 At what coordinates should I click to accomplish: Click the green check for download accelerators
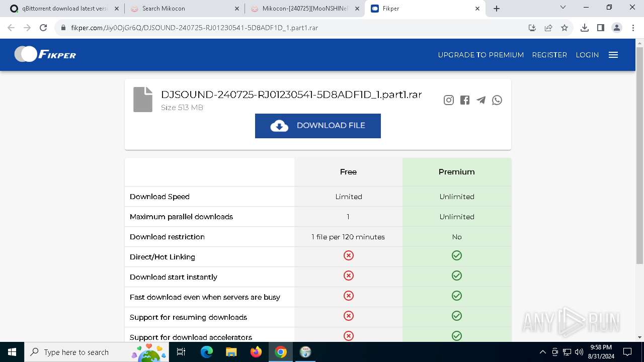tap(457, 336)
